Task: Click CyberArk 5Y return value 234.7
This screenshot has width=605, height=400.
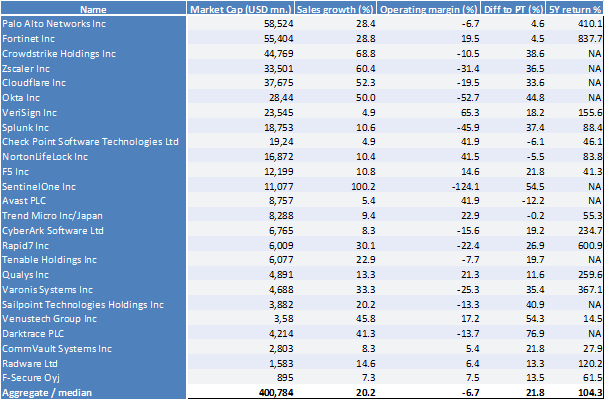Action: 590,231
